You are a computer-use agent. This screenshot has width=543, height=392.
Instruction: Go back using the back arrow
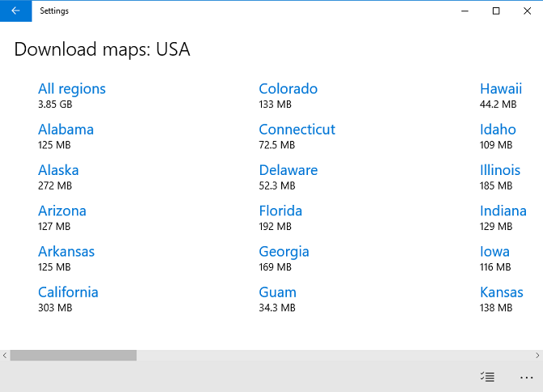click(15, 11)
